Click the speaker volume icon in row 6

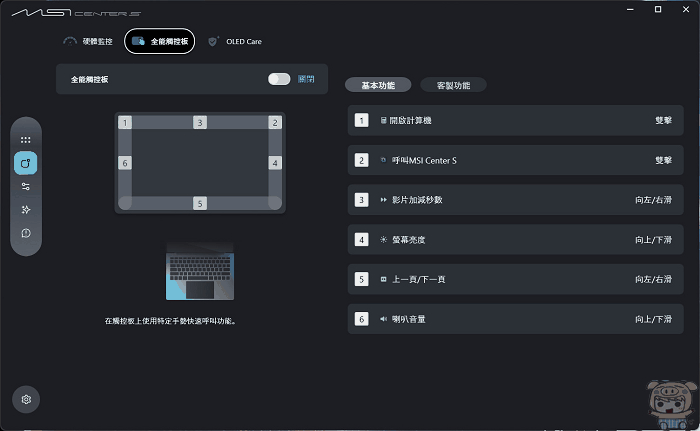point(382,319)
